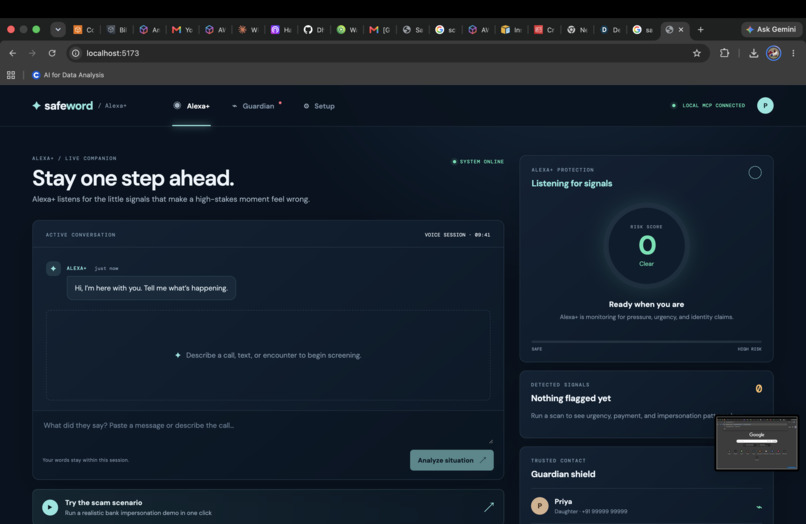806x524 pixels.
Task: Click the System Online status label
Action: click(x=478, y=161)
